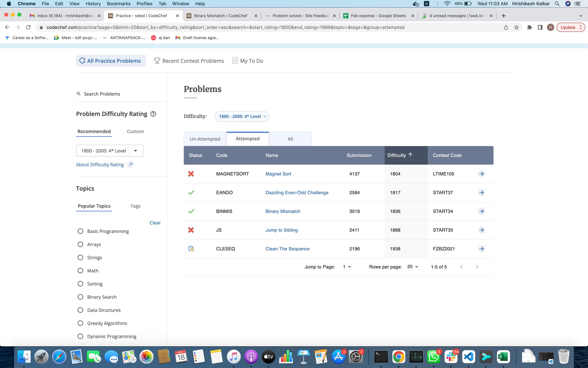The height and width of the screenshot is (368, 588).
Task: Switch to the Un-Attempted tab
Action: tap(205, 139)
